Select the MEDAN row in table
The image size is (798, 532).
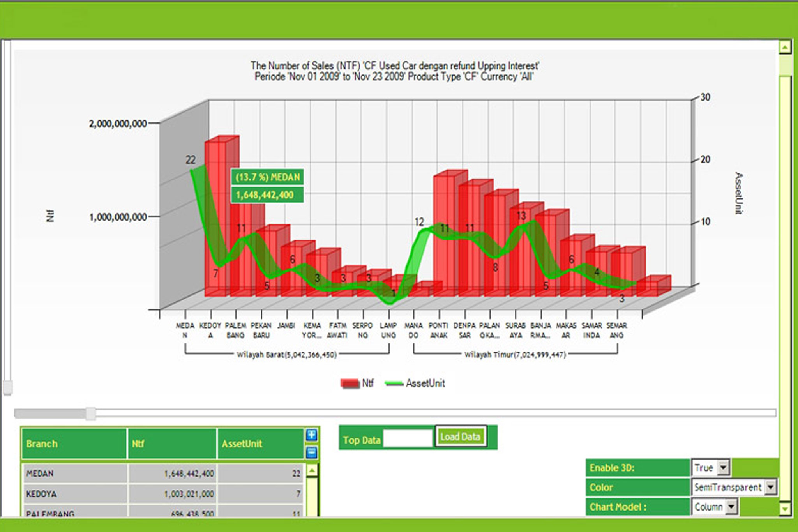[74, 474]
